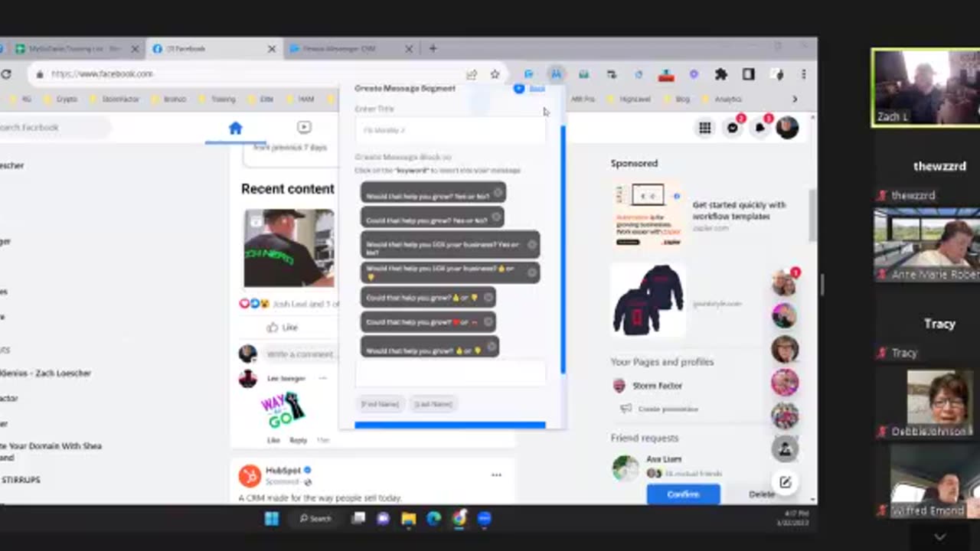
Task: Open File Explorer from the taskbar
Action: coord(409,519)
